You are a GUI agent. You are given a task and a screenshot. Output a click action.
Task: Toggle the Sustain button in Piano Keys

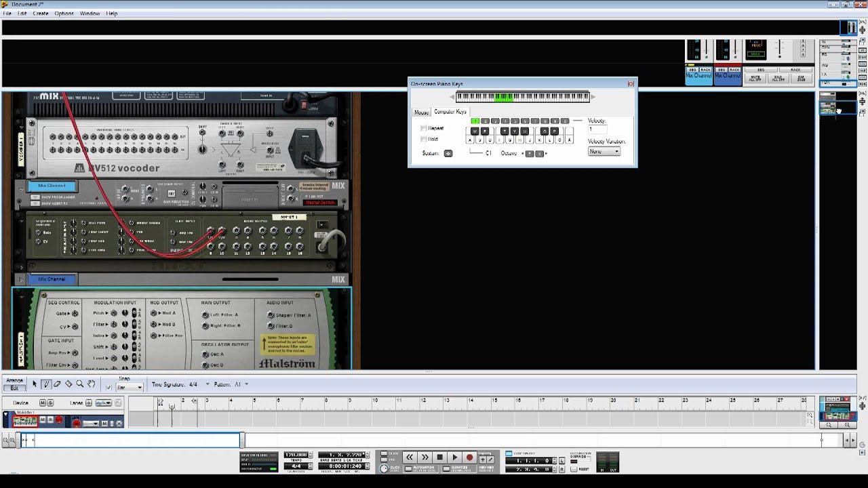pos(448,153)
